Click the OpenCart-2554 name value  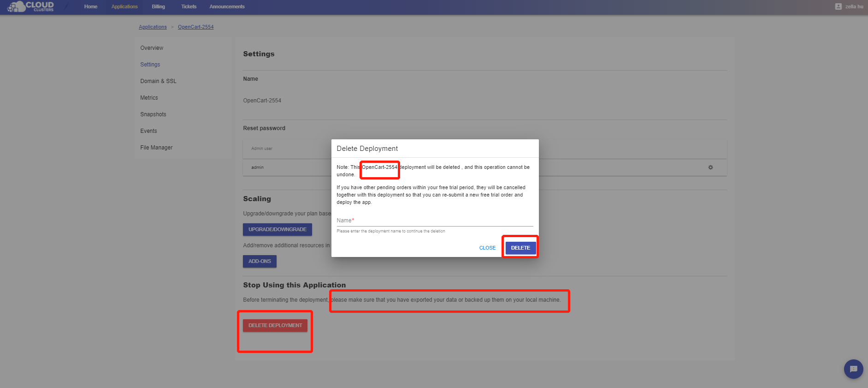(x=262, y=101)
